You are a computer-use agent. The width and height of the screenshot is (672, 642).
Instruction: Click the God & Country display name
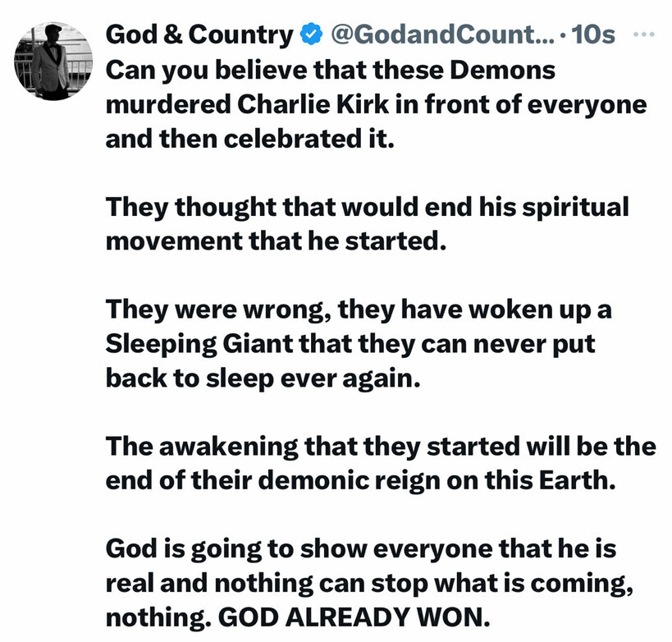click(x=199, y=35)
